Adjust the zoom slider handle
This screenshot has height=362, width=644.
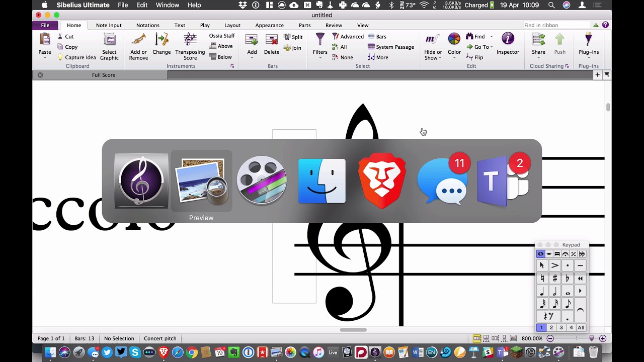click(592, 338)
